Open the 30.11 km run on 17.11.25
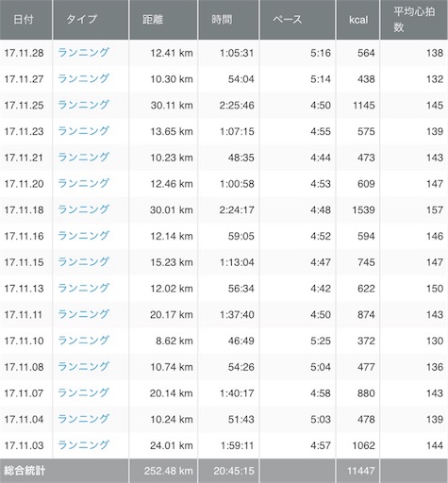 coord(83,105)
